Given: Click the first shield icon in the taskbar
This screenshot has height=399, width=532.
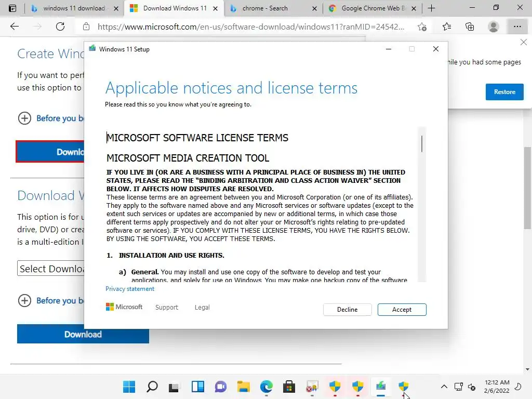Looking at the screenshot, I should [x=335, y=387].
